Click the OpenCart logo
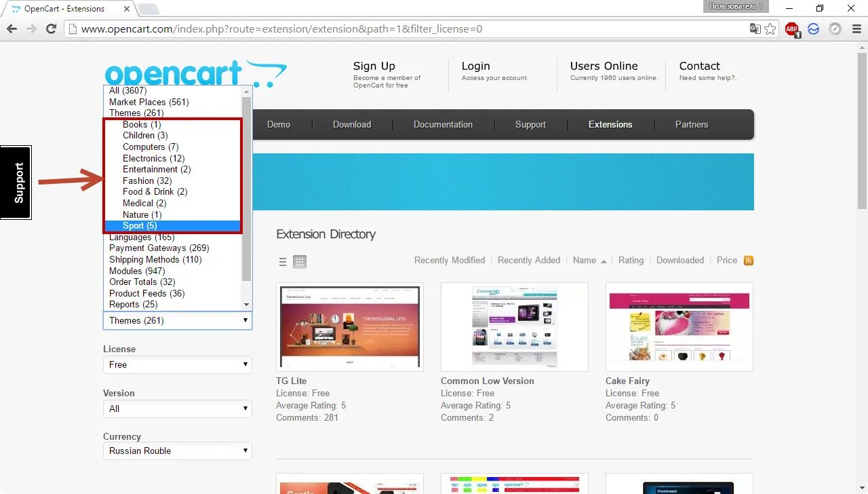Screen dimensions: 868x494 (x=195, y=73)
